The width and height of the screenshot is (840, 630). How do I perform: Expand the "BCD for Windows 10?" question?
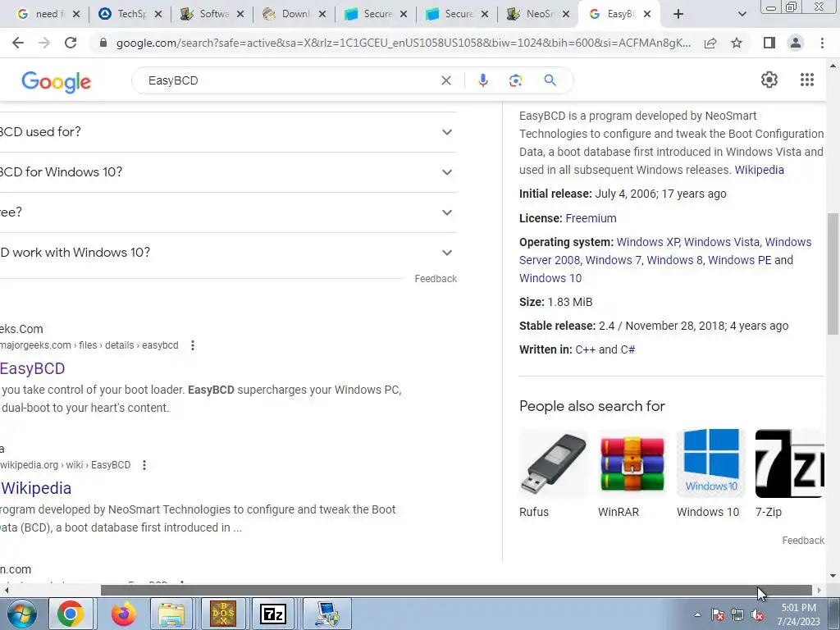click(228, 172)
